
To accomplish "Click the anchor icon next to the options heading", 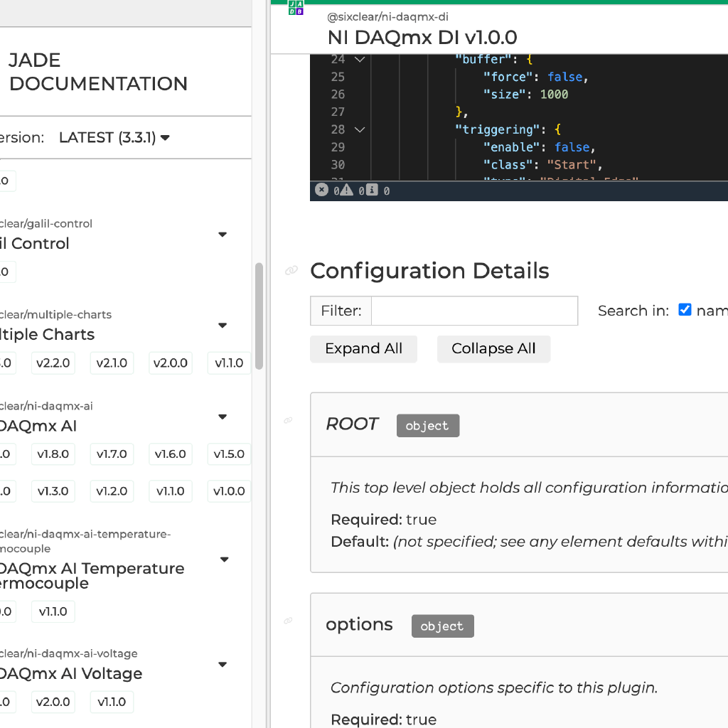I will pos(288,621).
